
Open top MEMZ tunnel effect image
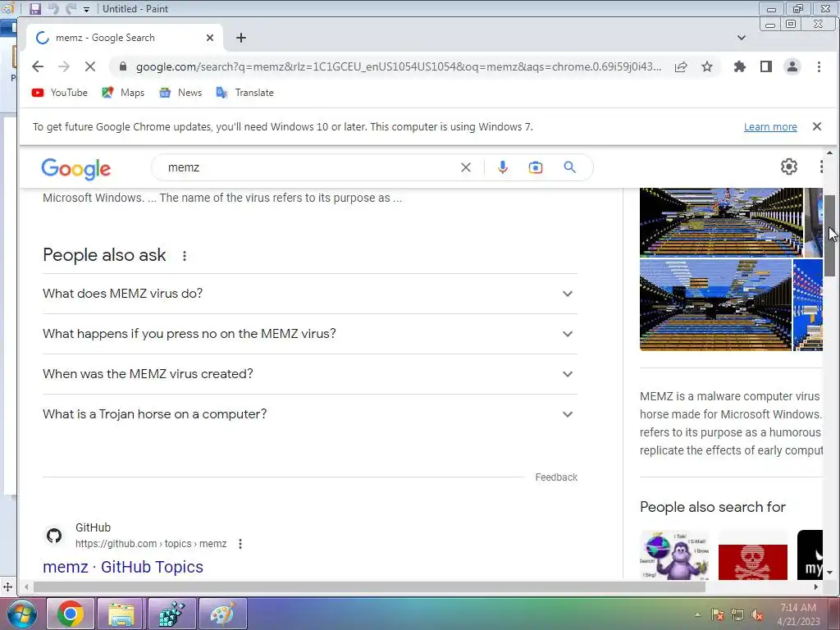tap(721, 222)
